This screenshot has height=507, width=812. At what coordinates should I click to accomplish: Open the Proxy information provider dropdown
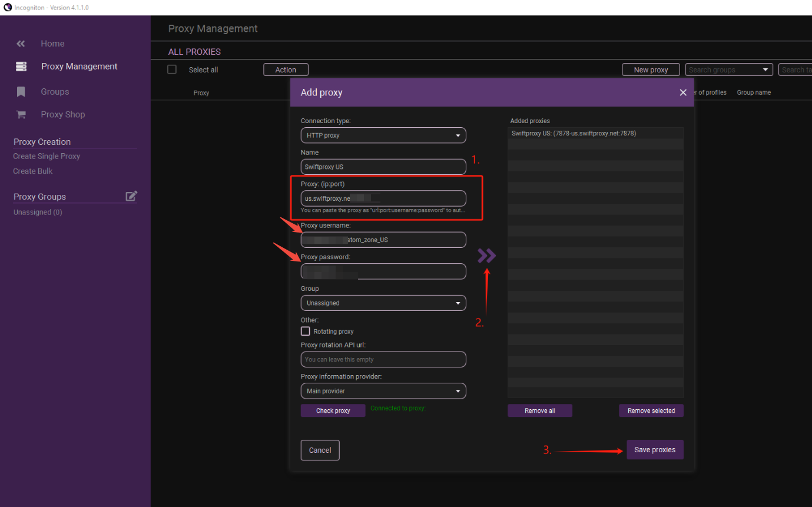(383, 391)
